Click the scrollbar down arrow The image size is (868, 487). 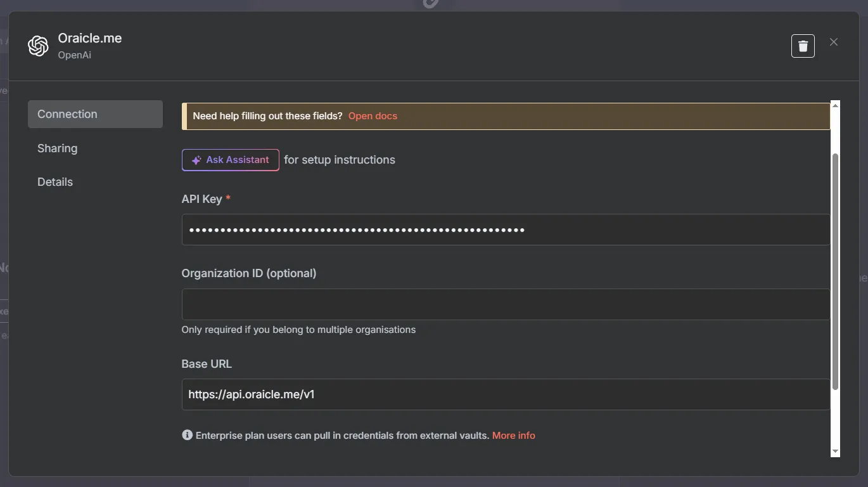click(835, 451)
